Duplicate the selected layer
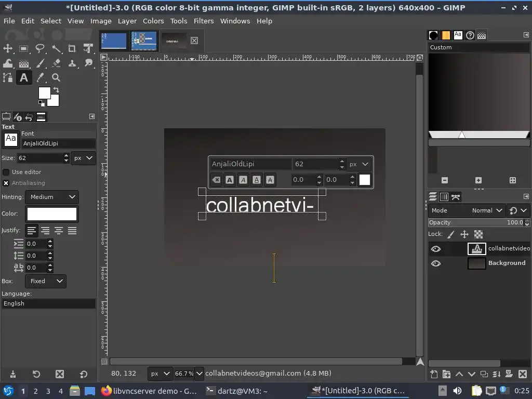The image size is (532, 399). (484, 374)
